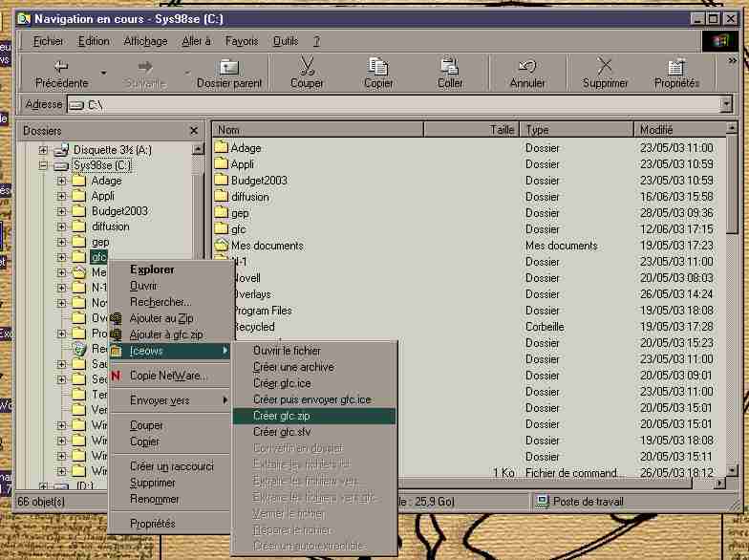Click folder tree scrollbar up arrow
The width and height of the screenshot is (749, 560).
198,149
